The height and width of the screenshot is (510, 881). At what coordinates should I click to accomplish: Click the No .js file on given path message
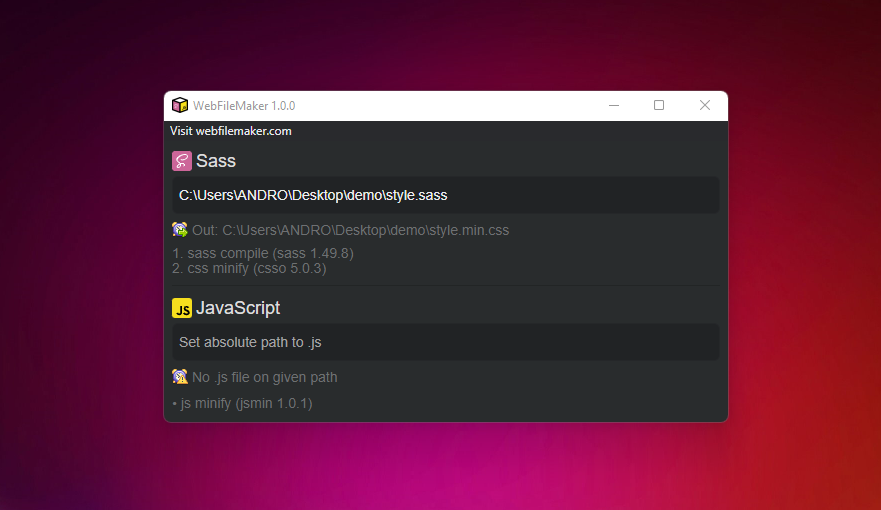[x=265, y=377]
